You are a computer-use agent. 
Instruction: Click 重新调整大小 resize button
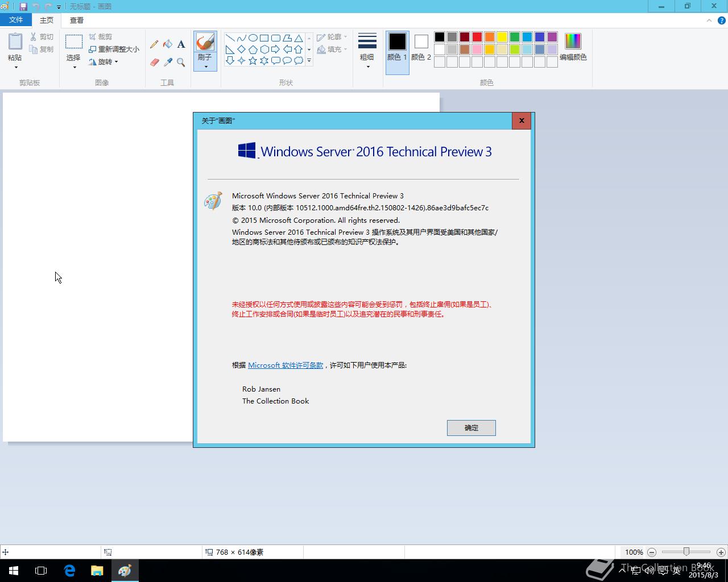114,49
